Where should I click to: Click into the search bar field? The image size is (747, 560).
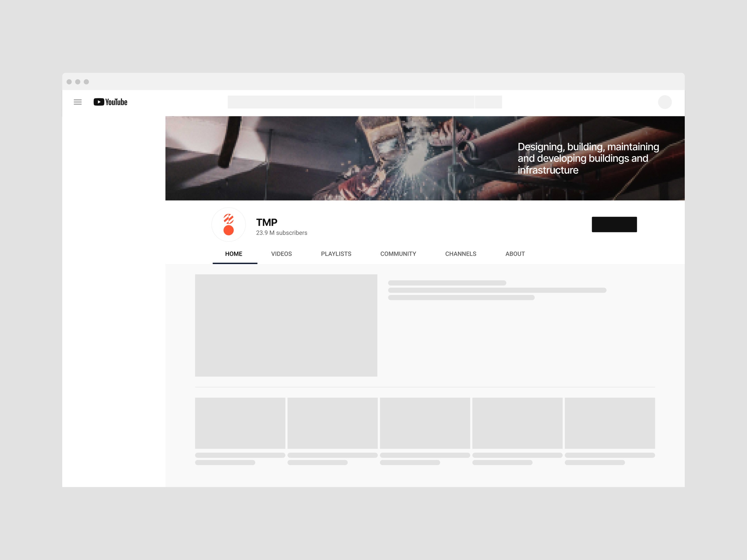click(x=350, y=102)
